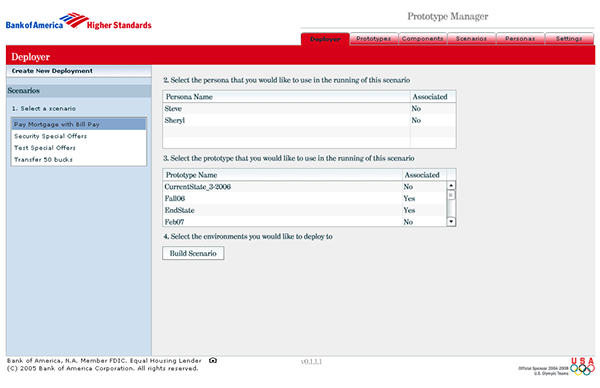Click the prototype list scroll down arrow
The image size is (600, 388).
tap(451, 222)
